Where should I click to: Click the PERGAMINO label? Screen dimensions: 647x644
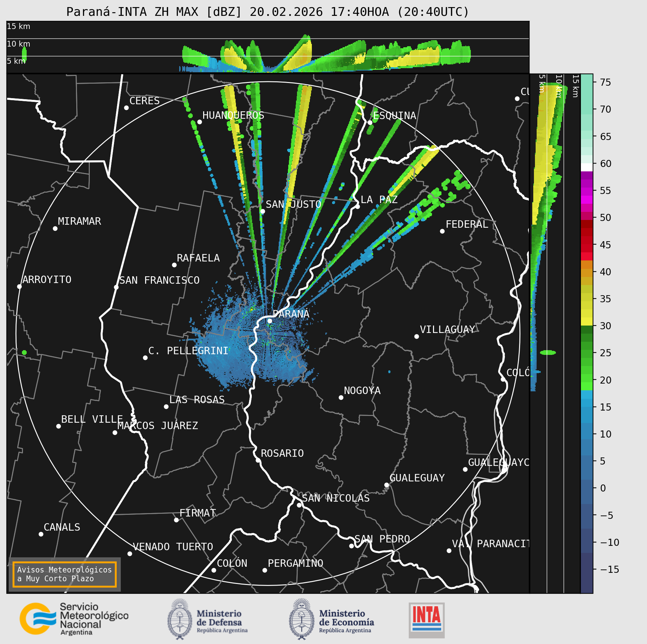[296, 563]
